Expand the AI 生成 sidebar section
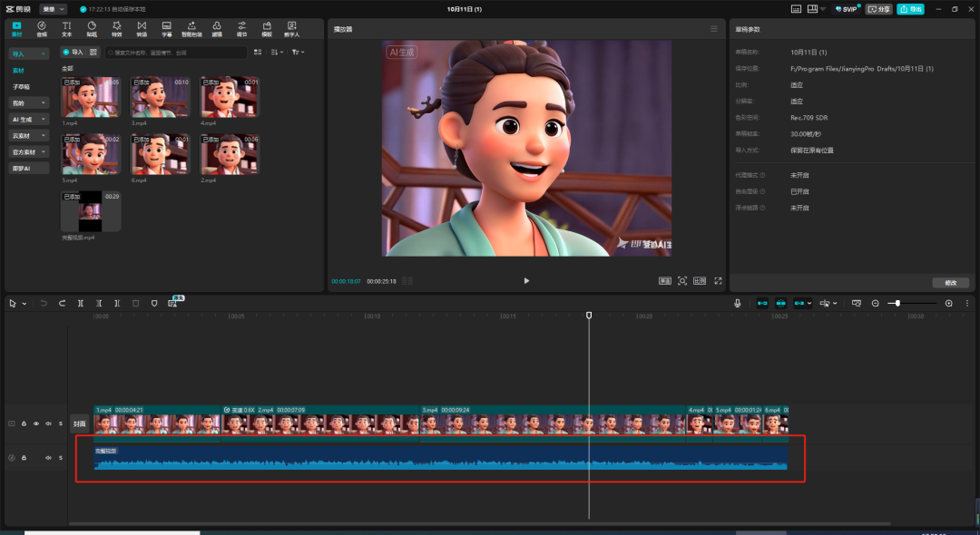Viewport: 980px width, 535px height. click(x=29, y=119)
